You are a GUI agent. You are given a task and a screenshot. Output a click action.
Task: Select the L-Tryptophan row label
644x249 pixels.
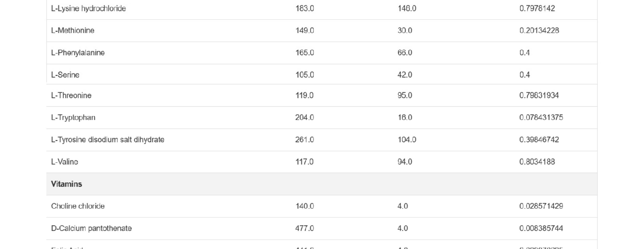click(73, 117)
